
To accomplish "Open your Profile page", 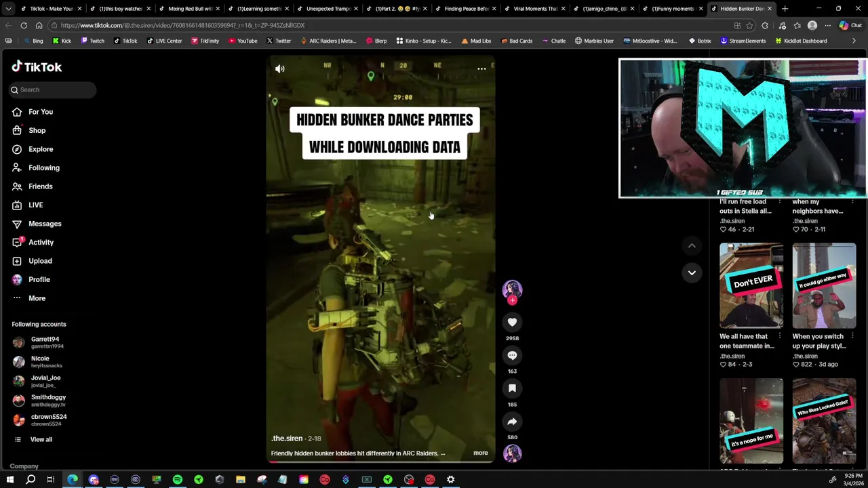I will click(39, 279).
